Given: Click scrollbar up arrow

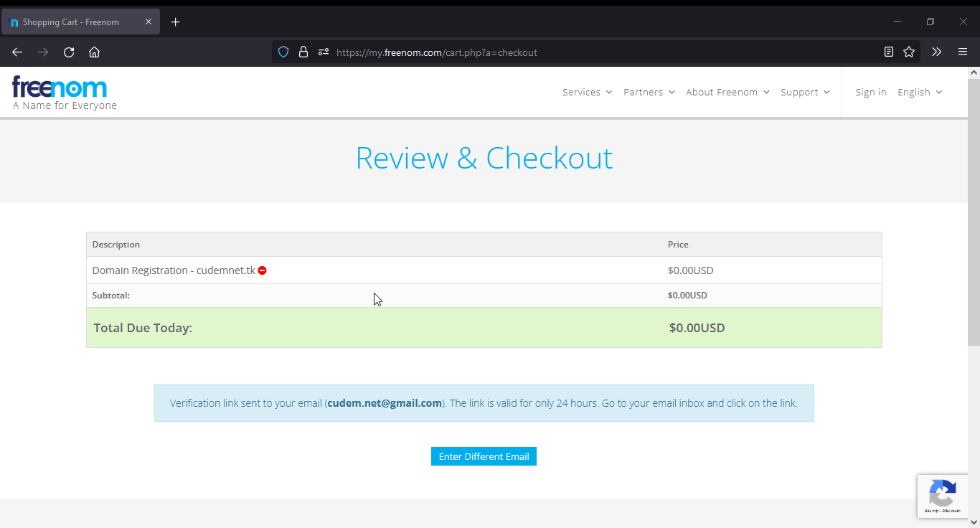Looking at the screenshot, I should click(974, 72).
